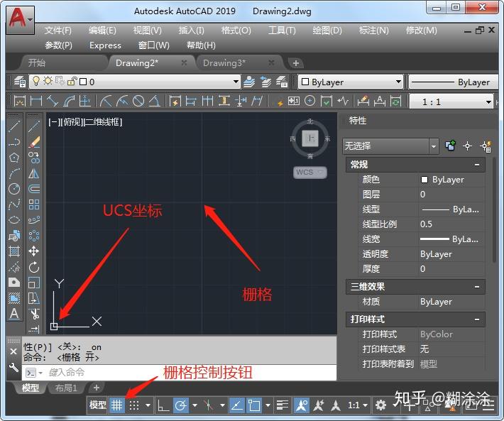Toggle lineweight display button

click(283, 405)
